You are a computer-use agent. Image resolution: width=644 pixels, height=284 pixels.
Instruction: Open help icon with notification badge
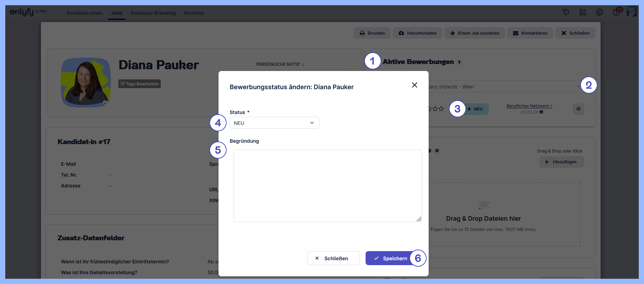point(616,12)
